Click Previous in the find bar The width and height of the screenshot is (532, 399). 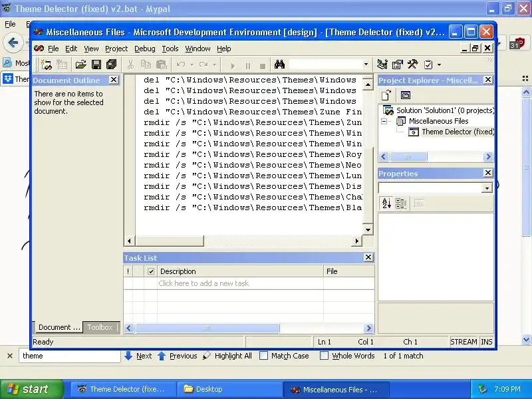pyautogui.click(x=177, y=356)
